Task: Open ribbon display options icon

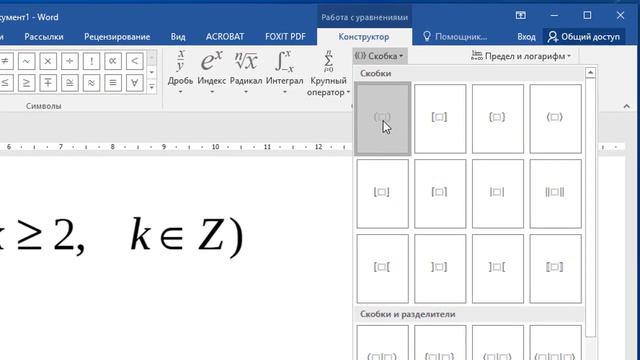Action: 520,16
